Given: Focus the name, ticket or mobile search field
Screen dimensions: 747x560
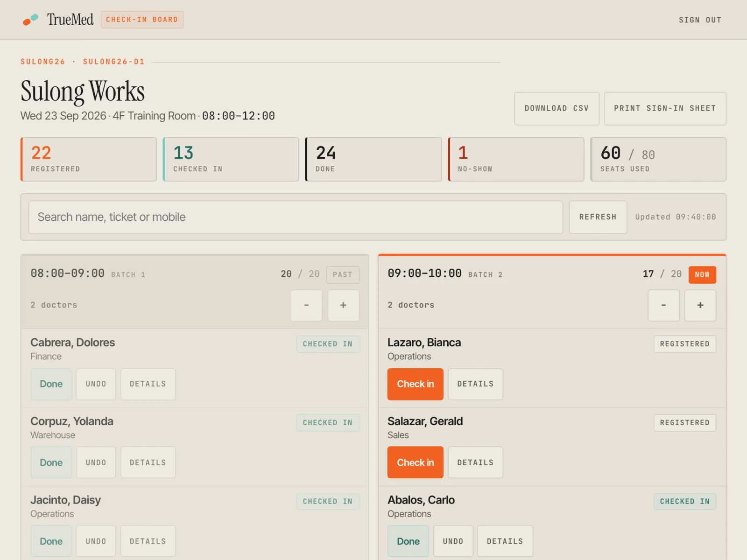Looking at the screenshot, I should (296, 217).
